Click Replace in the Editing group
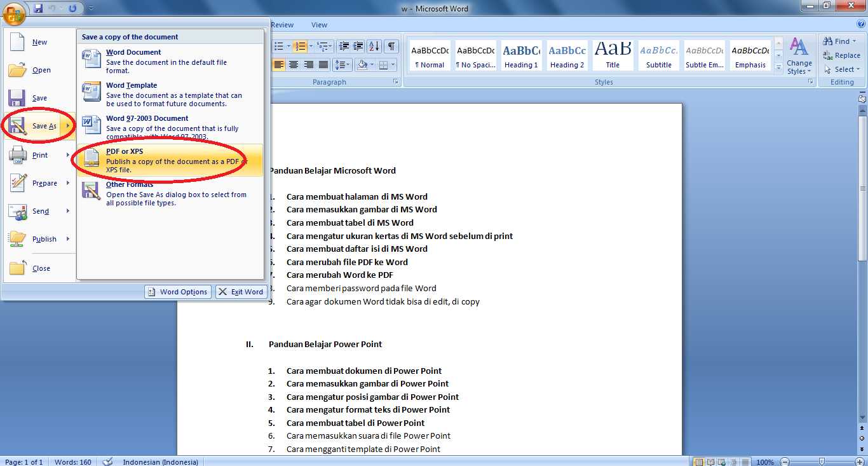Screen dimensions: 868x466 point(841,55)
